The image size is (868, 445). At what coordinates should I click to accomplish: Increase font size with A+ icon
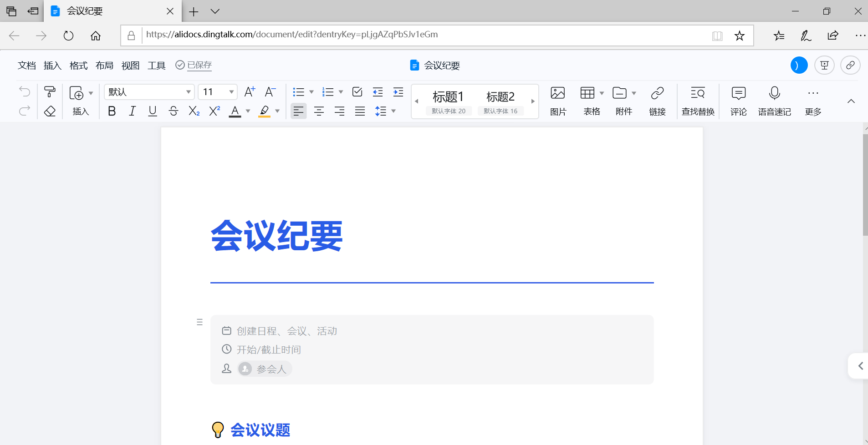(250, 92)
